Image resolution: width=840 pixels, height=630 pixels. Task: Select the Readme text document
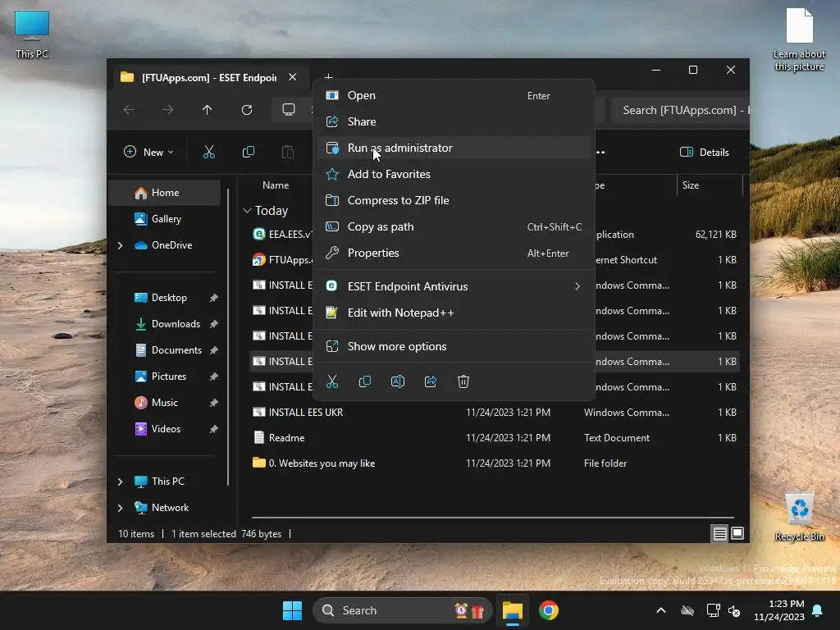coord(495,438)
